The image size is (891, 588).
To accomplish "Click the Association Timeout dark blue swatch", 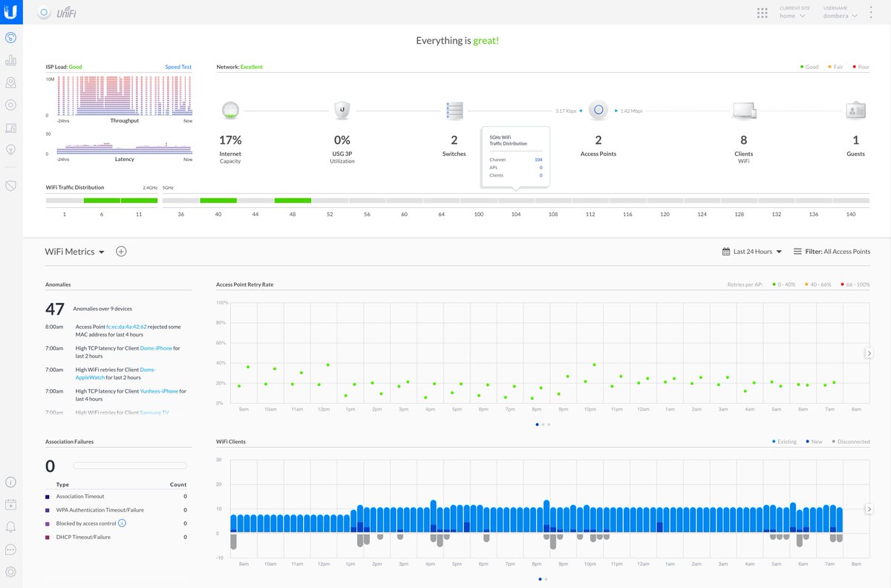I will pos(48,497).
